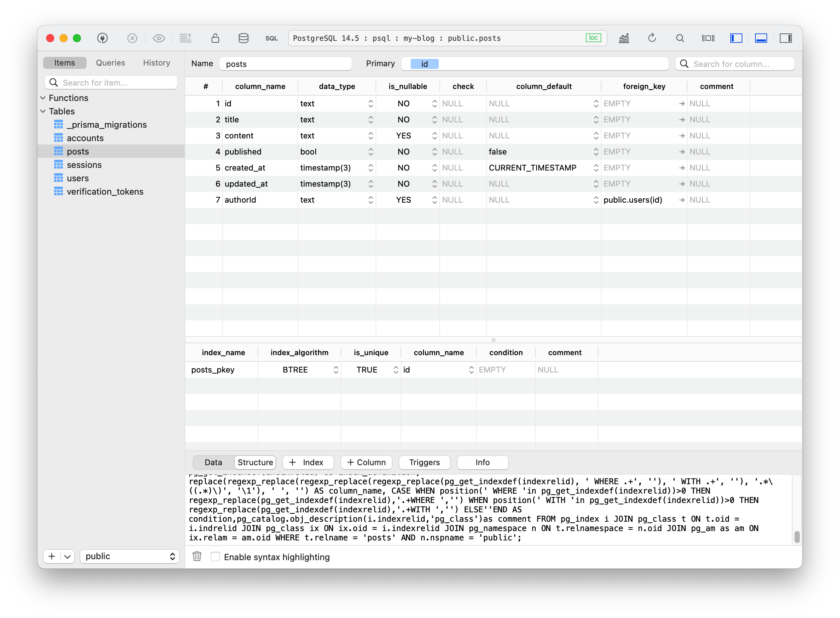Switch to the Items tab
Viewport: 840px width, 618px height.
point(65,63)
